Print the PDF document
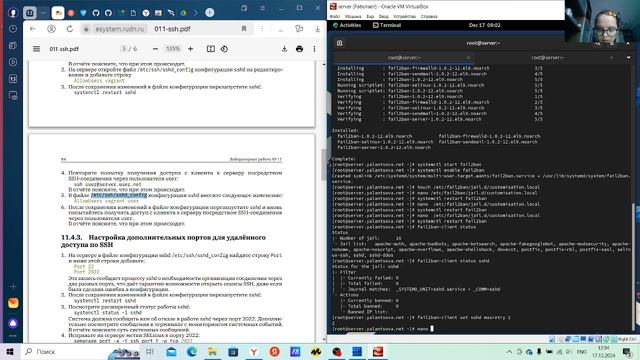The height and width of the screenshot is (360, 640). [299, 49]
